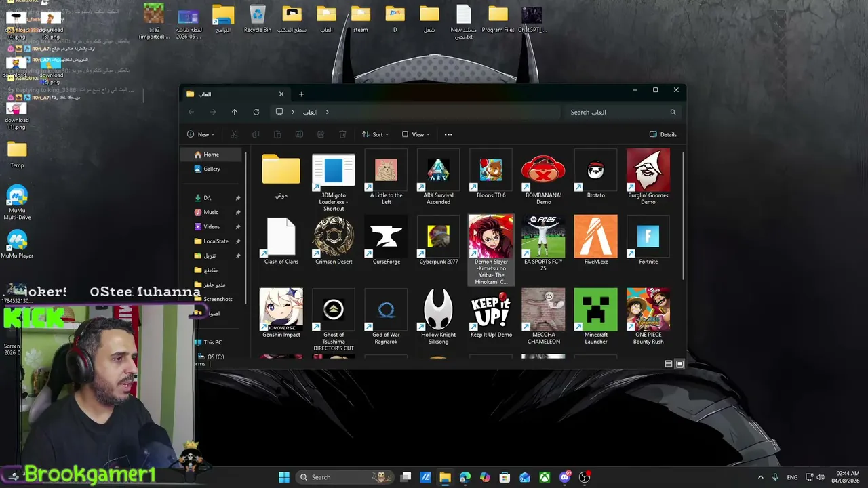Go up one folder level
Screen dimensions: 868x488
coord(234,112)
